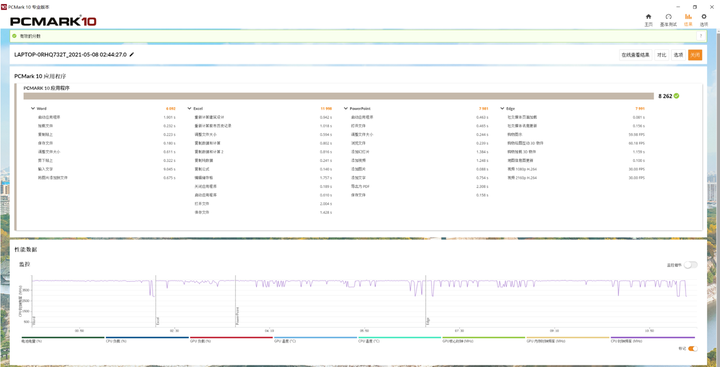This screenshot has width=720, height=367.
Task: Edit result name with pencil icon
Action: [x=132, y=54]
